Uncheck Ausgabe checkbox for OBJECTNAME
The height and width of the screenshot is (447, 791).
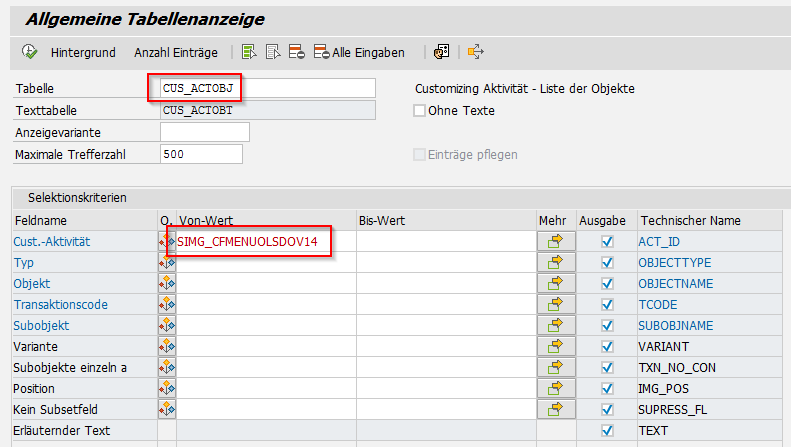click(x=607, y=284)
